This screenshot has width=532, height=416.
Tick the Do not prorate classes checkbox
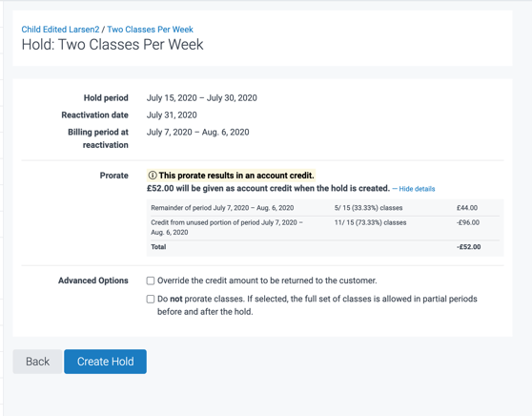pos(151,299)
